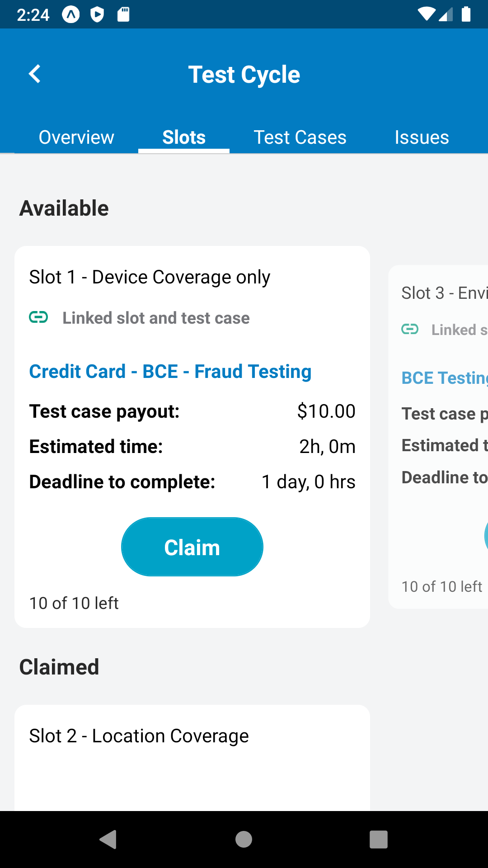Image resolution: width=488 pixels, height=868 pixels.
Task: Select the Slots tab
Action: click(x=184, y=137)
